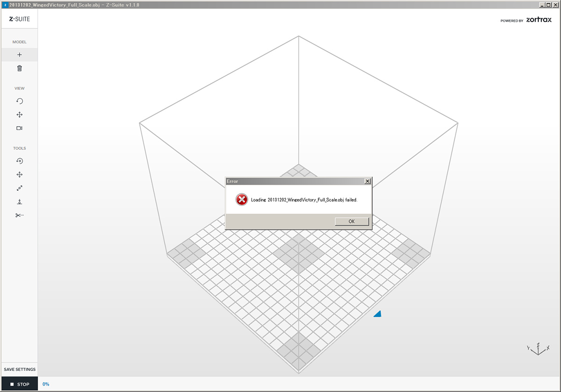Select the rotate view icon

tap(19, 101)
